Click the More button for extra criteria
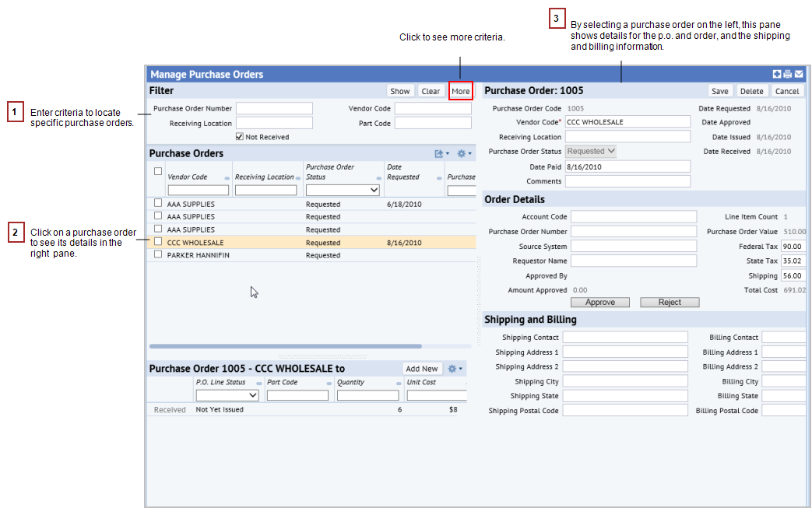The width and height of the screenshot is (812, 508). pos(460,90)
